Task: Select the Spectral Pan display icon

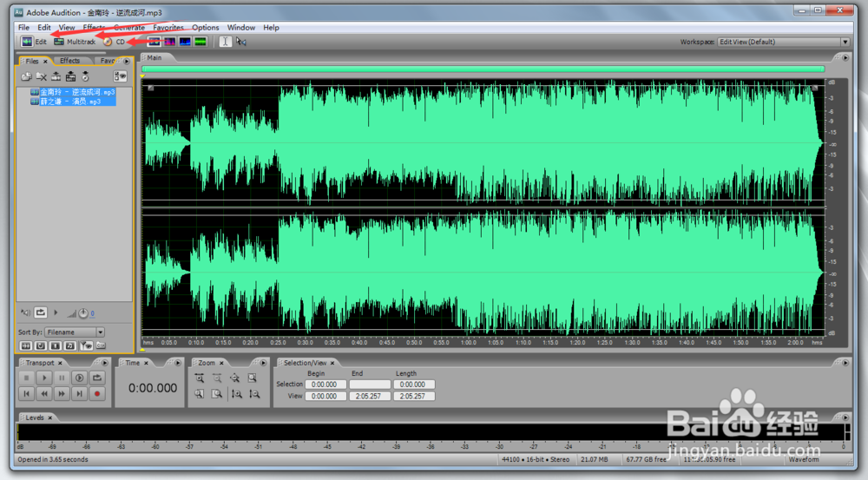Action: pyautogui.click(x=185, y=42)
